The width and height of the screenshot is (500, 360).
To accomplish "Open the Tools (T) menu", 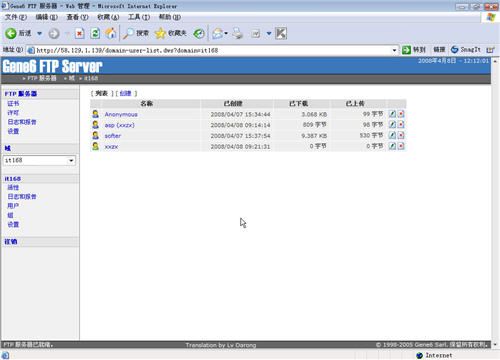I will tap(139, 17).
